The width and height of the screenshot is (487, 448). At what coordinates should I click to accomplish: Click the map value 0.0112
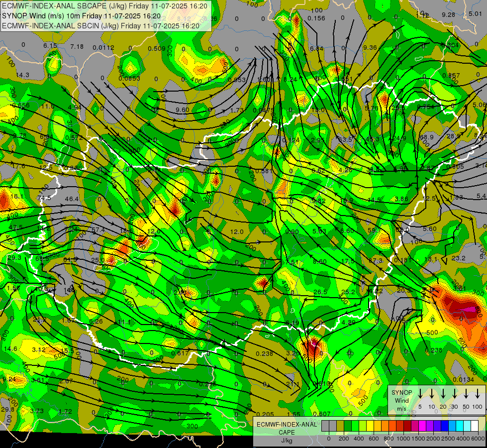[x=103, y=48]
